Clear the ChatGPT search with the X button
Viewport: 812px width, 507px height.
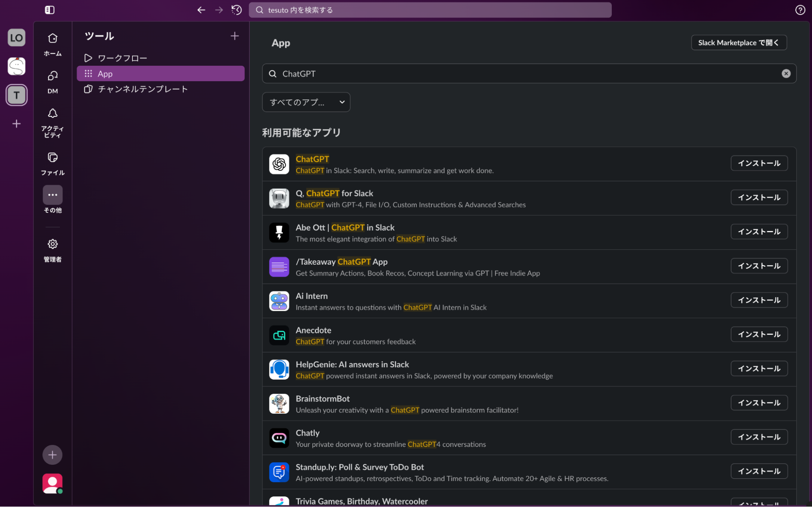[x=786, y=73]
